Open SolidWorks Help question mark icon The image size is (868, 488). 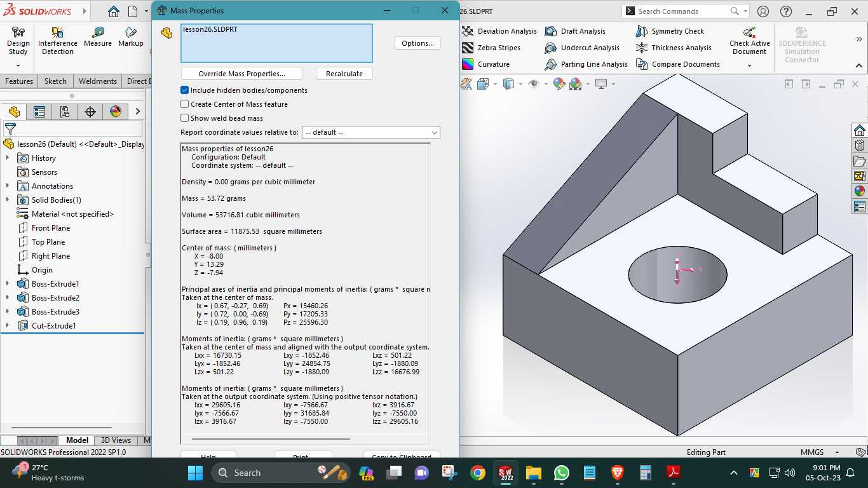click(x=786, y=11)
